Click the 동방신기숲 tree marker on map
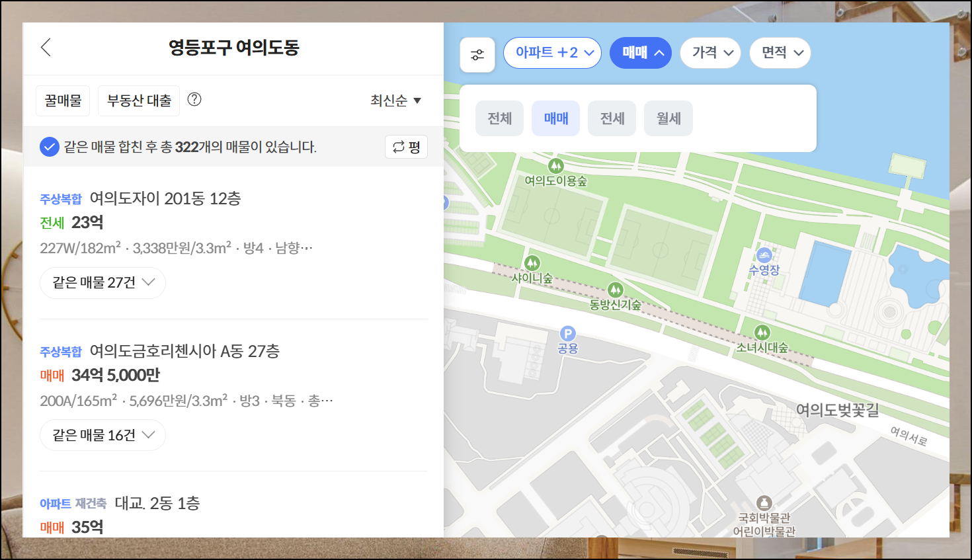Image resolution: width=972 pixels, height=560 pixels. pyautogui.click(x=616, y=290)
